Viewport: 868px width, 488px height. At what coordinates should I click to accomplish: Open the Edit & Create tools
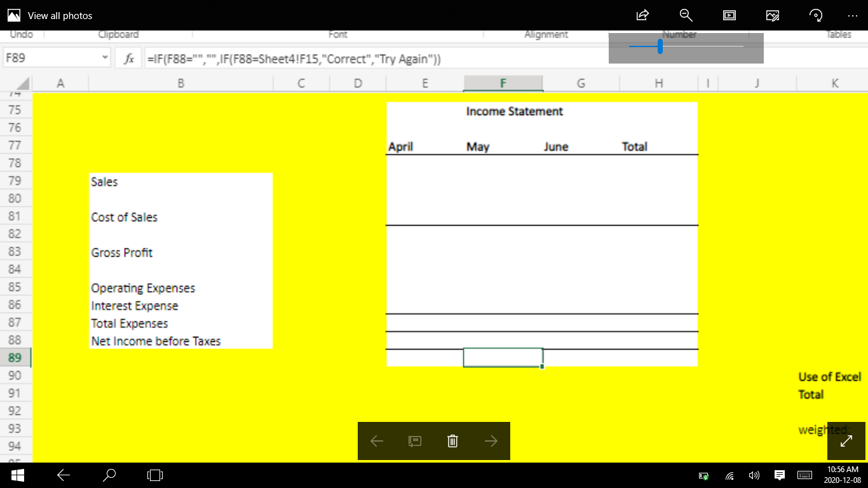click(772, 15)
